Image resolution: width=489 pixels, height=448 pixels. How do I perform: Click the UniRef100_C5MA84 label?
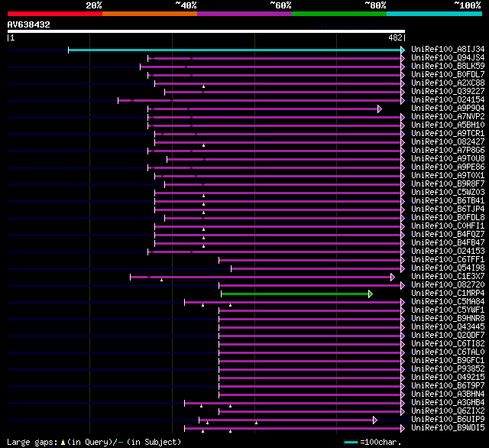(x=448, y=302)
